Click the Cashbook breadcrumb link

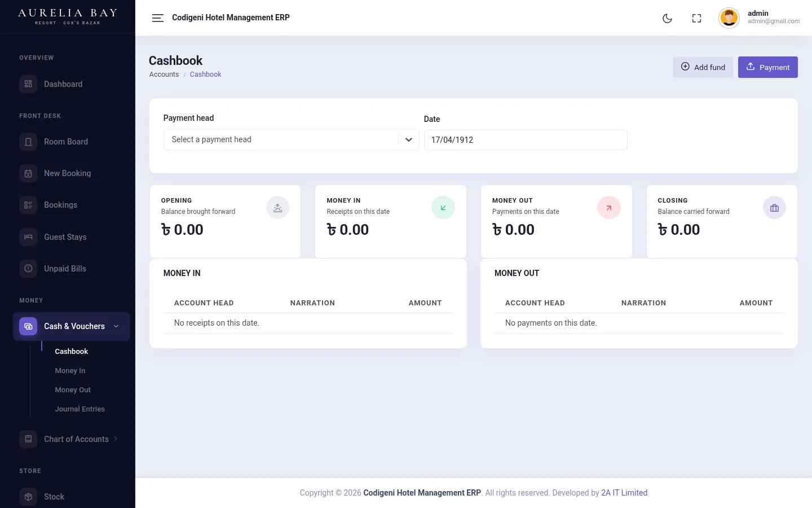205,75
